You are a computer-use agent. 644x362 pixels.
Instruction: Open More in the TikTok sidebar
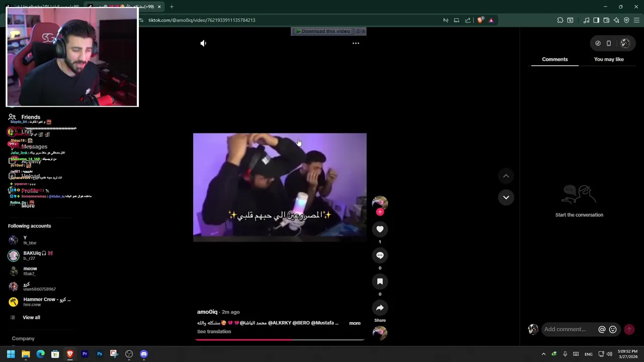point(28,206)
